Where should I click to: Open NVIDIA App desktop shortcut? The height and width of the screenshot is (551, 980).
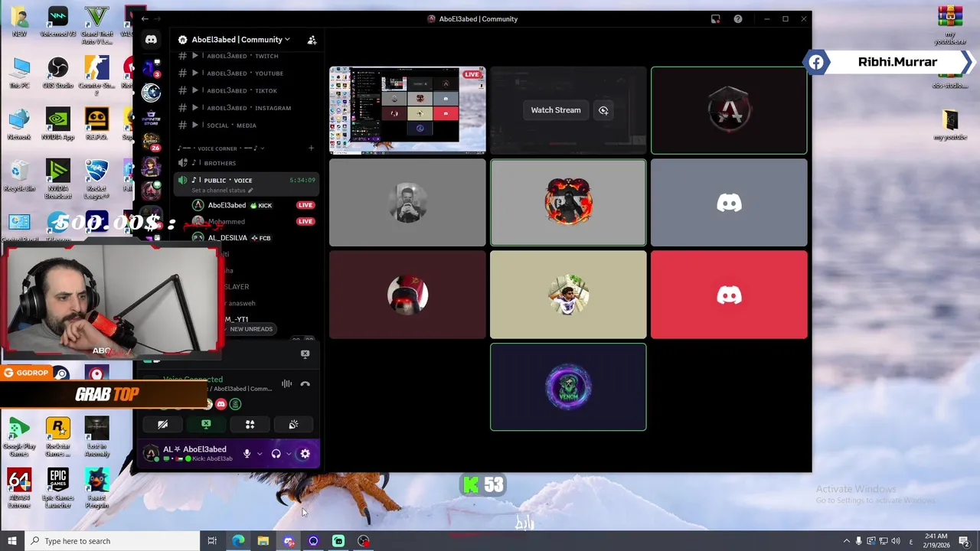[x=57, y=125]
